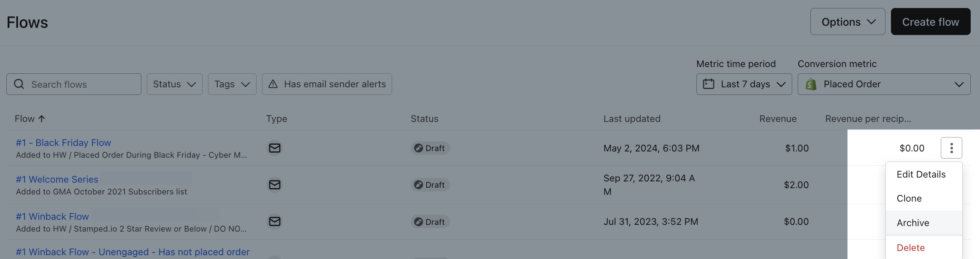Viewport: 980px width, 259px height.
Task: Open the #1 Welcome Series flow link
Action: coord(57,179)
